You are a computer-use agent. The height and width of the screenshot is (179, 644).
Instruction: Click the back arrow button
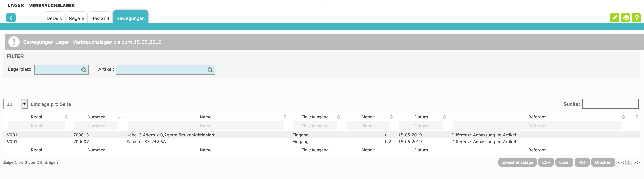click(11, 18)
